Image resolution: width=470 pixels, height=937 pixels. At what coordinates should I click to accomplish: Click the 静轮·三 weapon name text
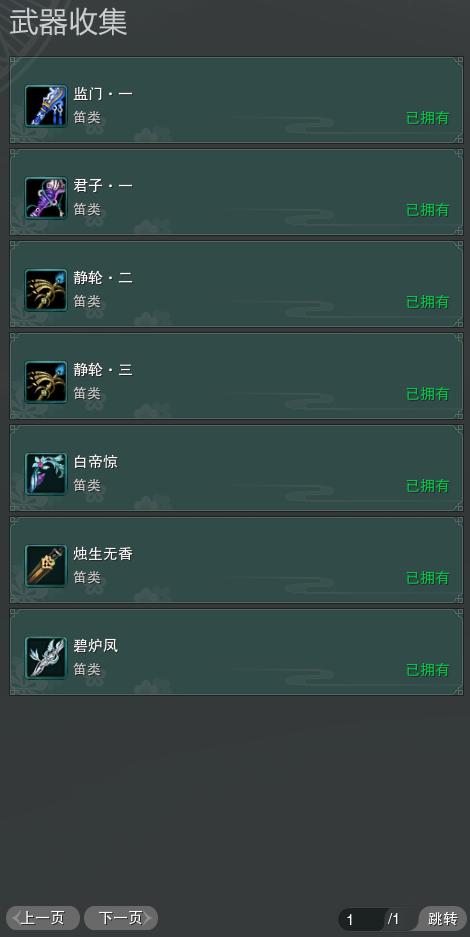click(103, 370)
